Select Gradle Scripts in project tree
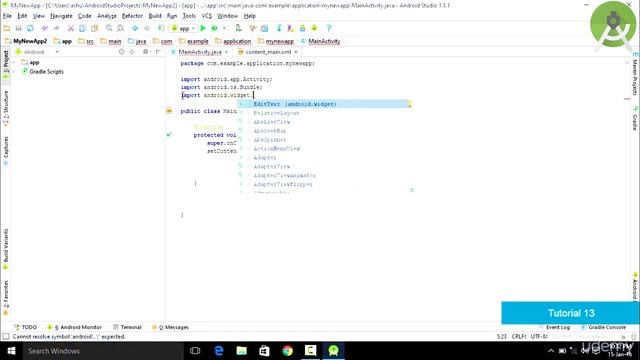The width and height of the screenshot is (640, 360). click(x=46, y=71)
